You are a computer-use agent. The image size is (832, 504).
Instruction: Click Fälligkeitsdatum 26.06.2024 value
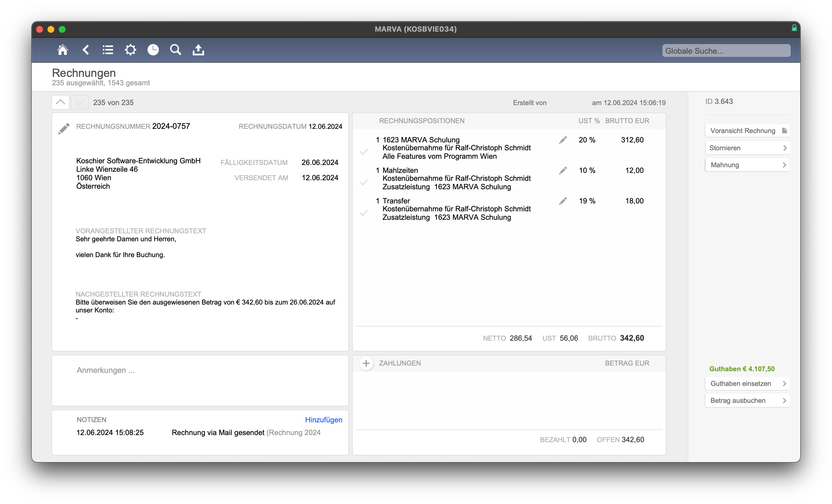point(320,162)
